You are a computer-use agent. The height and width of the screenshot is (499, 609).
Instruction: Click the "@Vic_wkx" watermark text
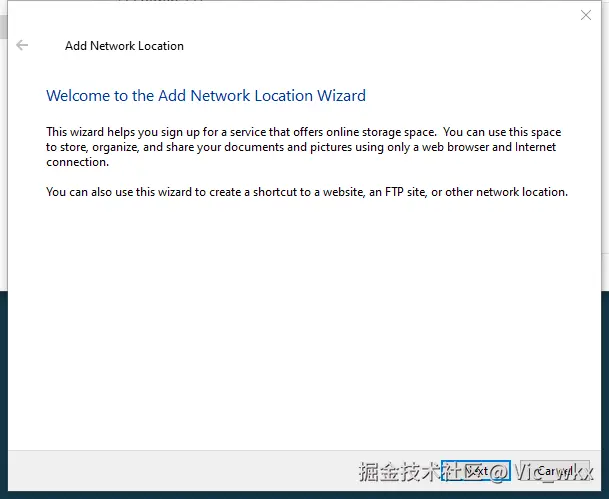pyautogui.click(x=550, y=471)
